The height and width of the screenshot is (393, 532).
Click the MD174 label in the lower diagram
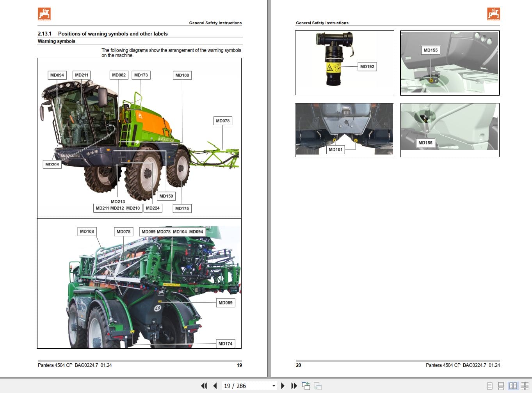[x=226, y=343]
